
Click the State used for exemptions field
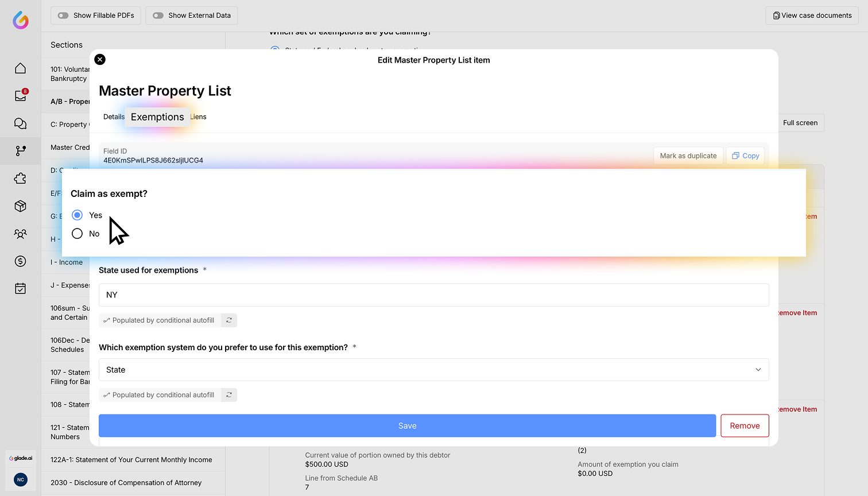tap(433, 295)
